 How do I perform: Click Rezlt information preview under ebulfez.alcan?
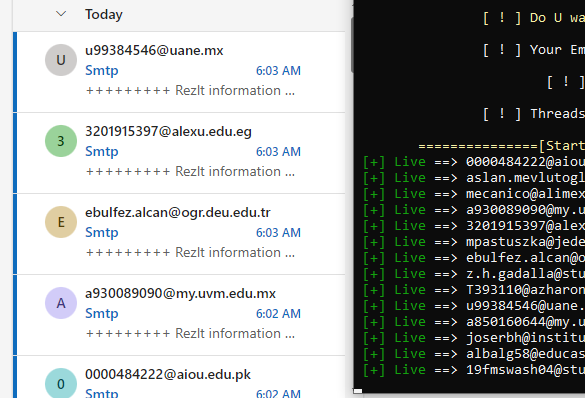[190, 253]
